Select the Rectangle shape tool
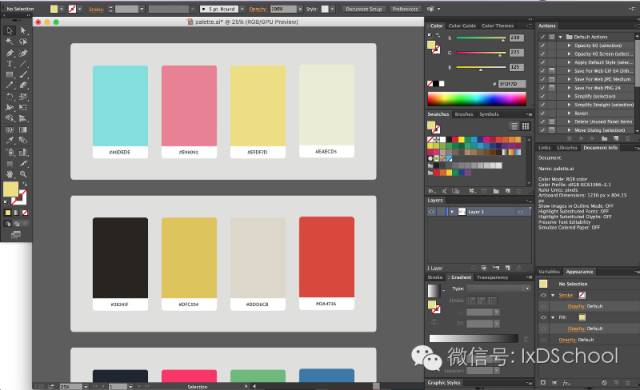This screenshot has width=640, height=390. point(9,75)
